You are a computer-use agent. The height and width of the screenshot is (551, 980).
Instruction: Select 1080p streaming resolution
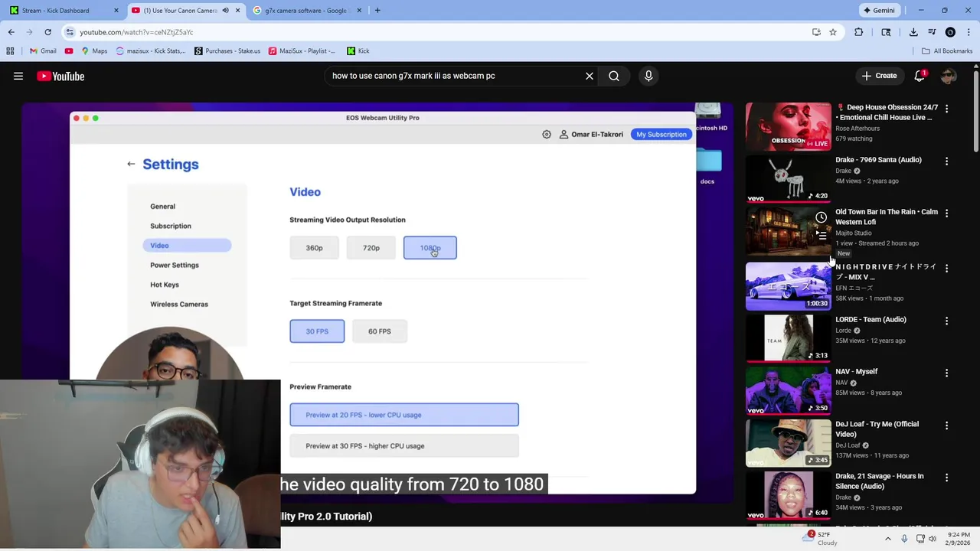430,248
